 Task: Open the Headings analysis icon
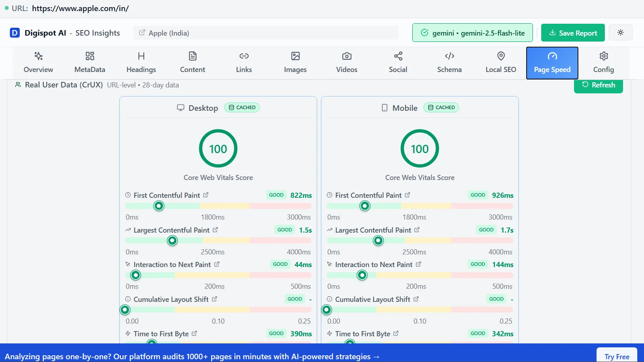(x=141, y=56)
